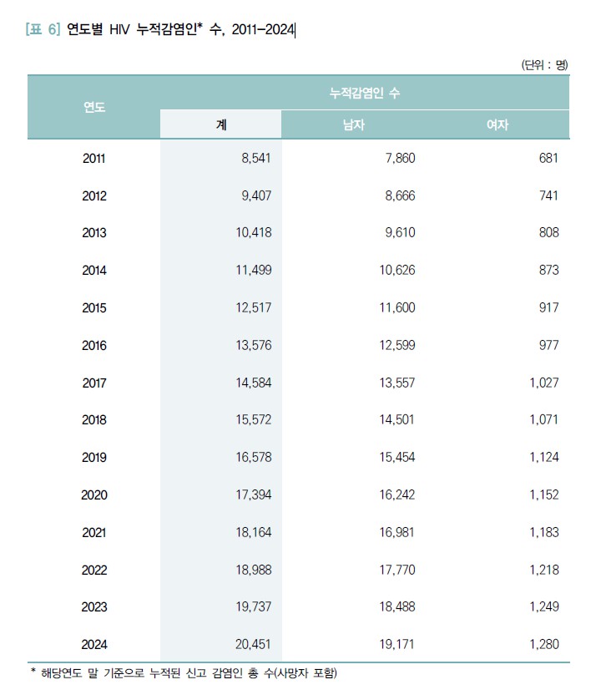Screen dimensions: 596x700
Task: Select the 여자 subheader cell
Action: pyautogui.click(x=498, y=124)
